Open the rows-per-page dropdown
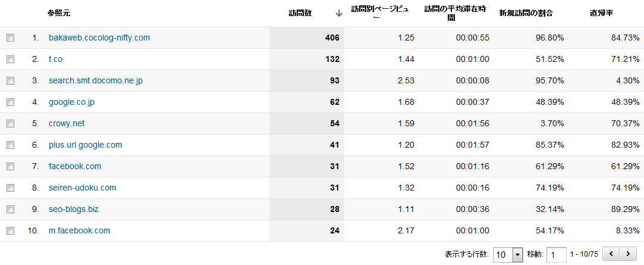Viewport: 644px width, 265px height. pyautogui.click(x=508, y=255)
